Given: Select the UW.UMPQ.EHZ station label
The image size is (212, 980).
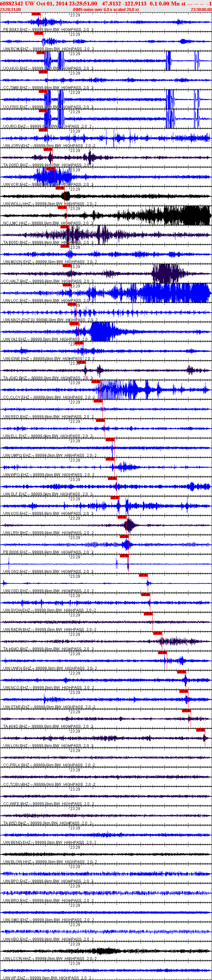Looking at the screenshot, I should [x=49, y=455].
